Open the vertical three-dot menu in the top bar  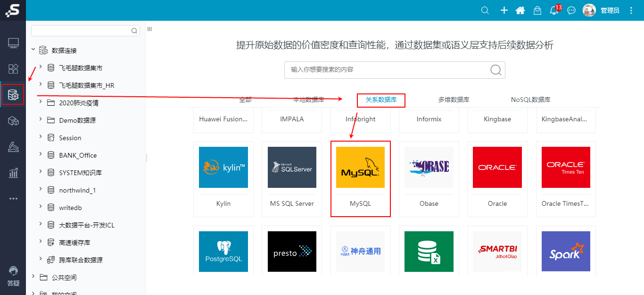[x=632, y=10]
